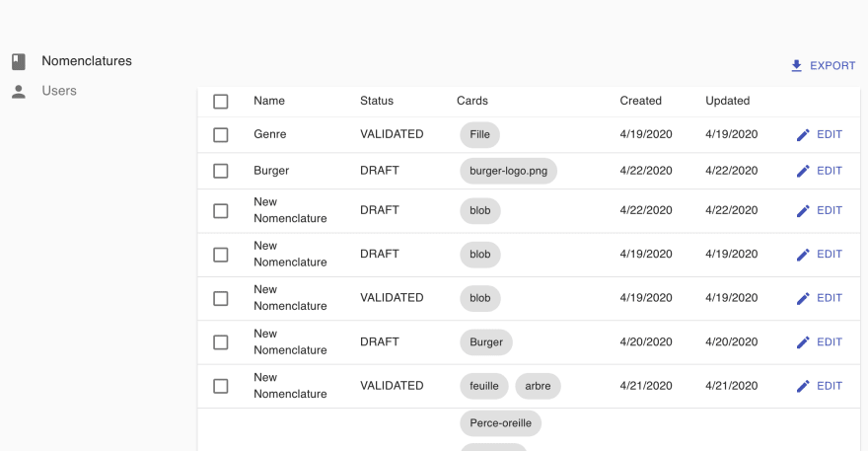868x451 pixels.
Task: Select checkbox of row with feuille card
Action: [x=221, y=386]
